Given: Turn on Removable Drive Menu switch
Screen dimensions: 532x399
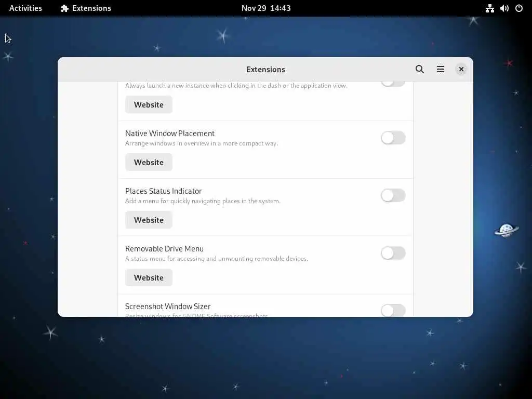Looking at the screenshot, I should (x=393, y=253).
